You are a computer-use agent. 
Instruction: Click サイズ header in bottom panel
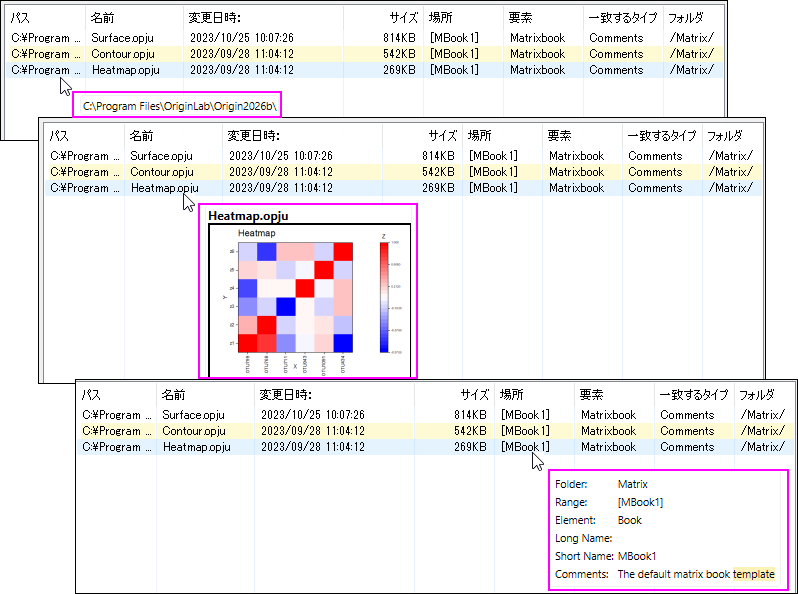pos(474,395)
